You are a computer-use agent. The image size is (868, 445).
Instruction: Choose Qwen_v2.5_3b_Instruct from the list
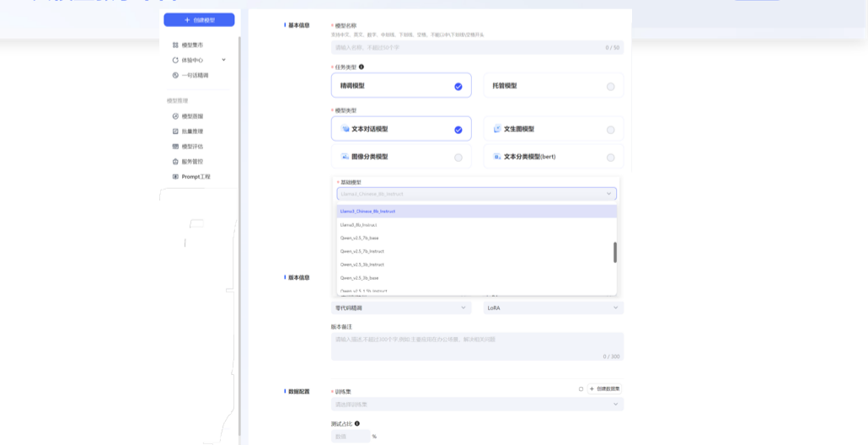coord(477,265)
